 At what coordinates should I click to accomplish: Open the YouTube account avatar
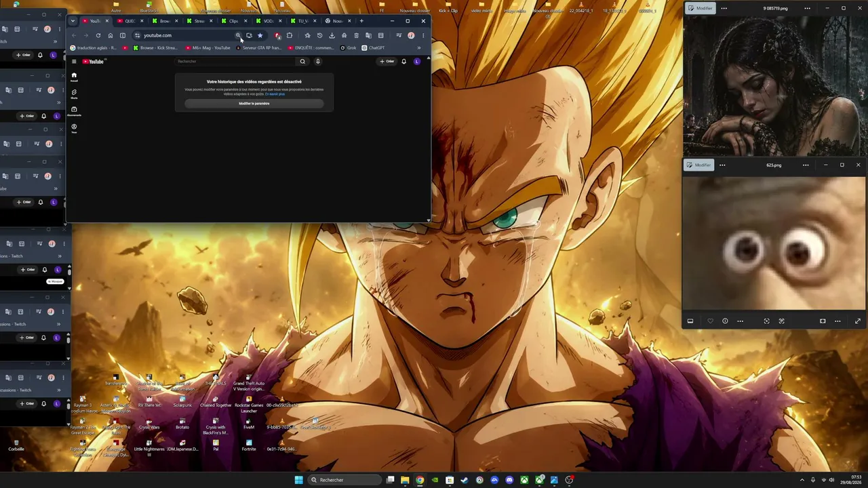coord(417,62)
